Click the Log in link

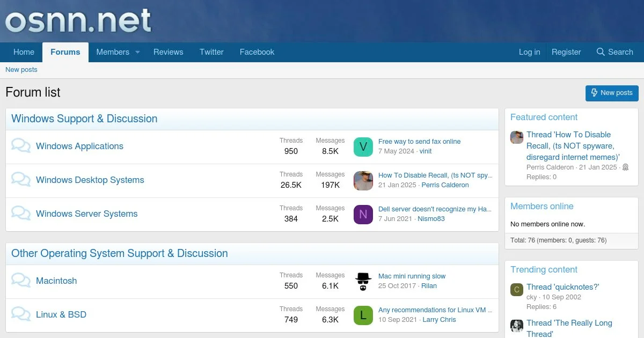529,52
